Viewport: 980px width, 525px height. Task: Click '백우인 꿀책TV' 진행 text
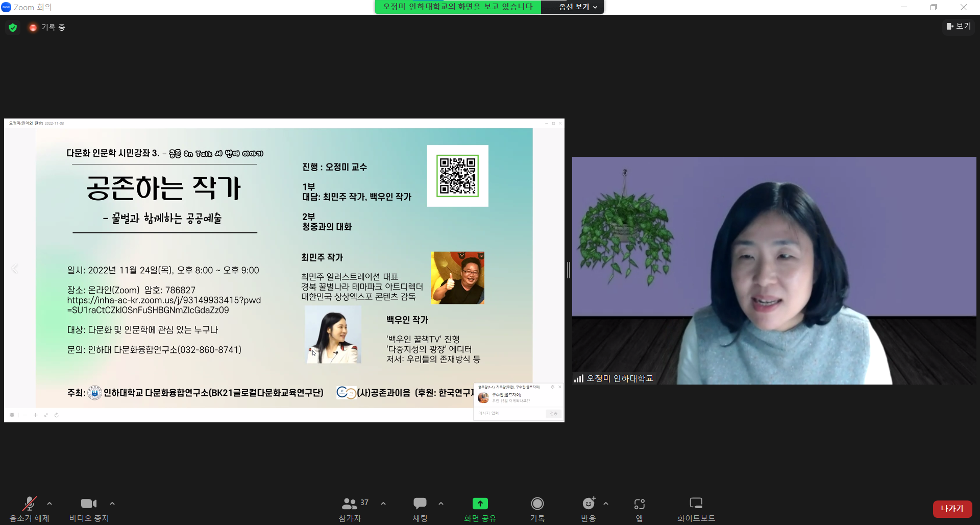pyautogui.click(x=423, y=339)
